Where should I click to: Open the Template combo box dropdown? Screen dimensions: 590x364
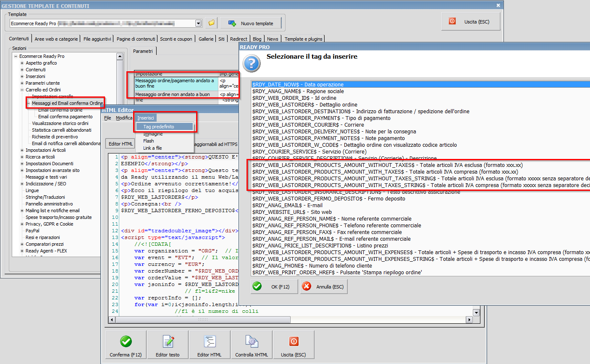coord(199,23)
